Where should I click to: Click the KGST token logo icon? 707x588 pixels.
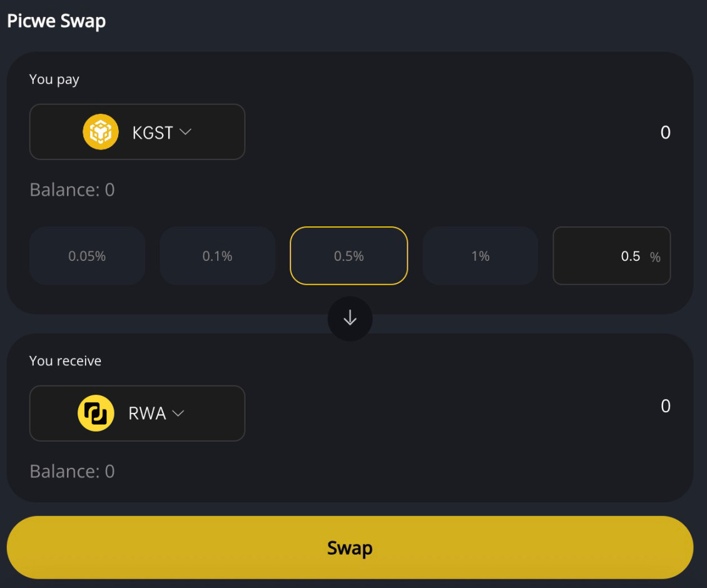(101, 132)
